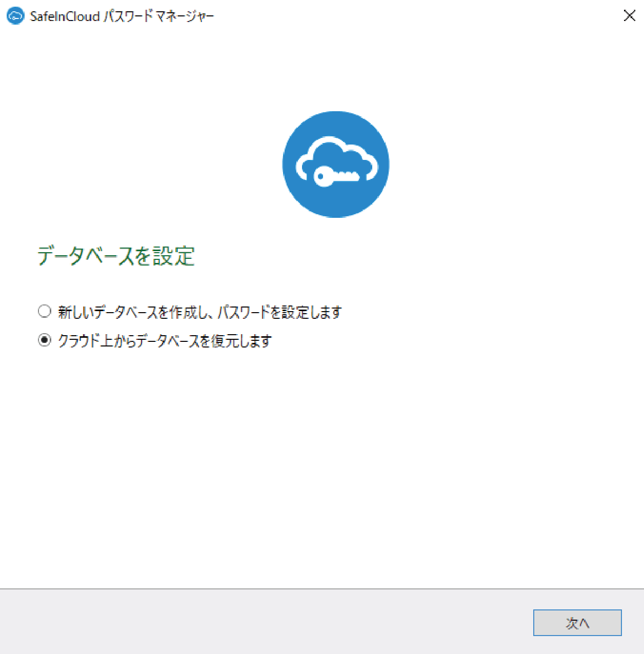Click the unselected new database radio circle

(x=44, y=311)
